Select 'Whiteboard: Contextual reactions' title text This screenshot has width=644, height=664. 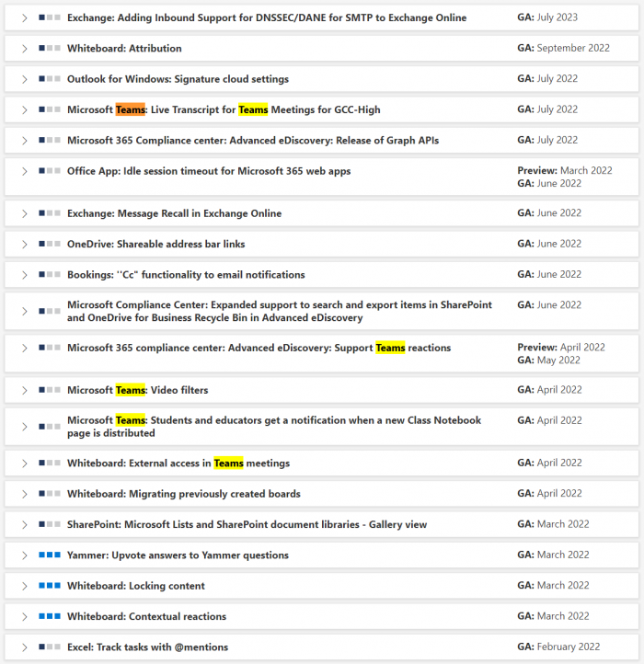(x=146, y=616)
